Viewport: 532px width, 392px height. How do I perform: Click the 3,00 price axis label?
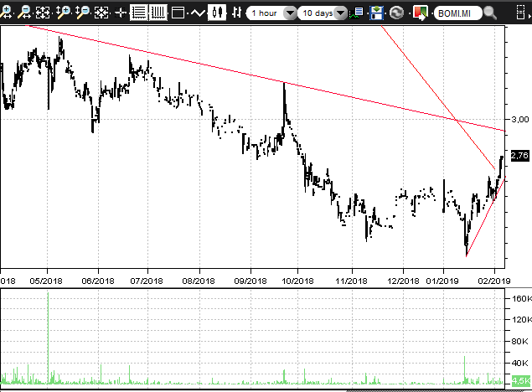coord(520,120)
